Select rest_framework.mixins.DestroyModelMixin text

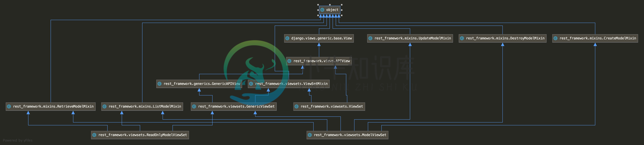pos(505,38)
